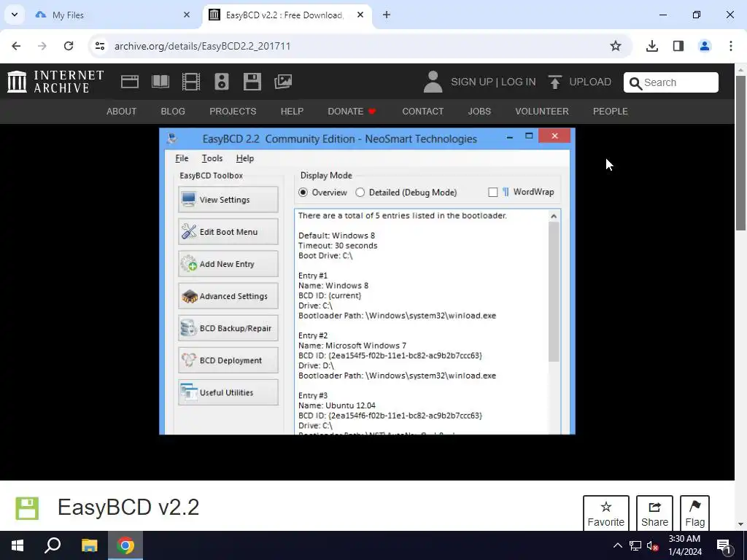The image size is (747, 560).
Task: Open the CONTACT menu item
Action: 422,112
